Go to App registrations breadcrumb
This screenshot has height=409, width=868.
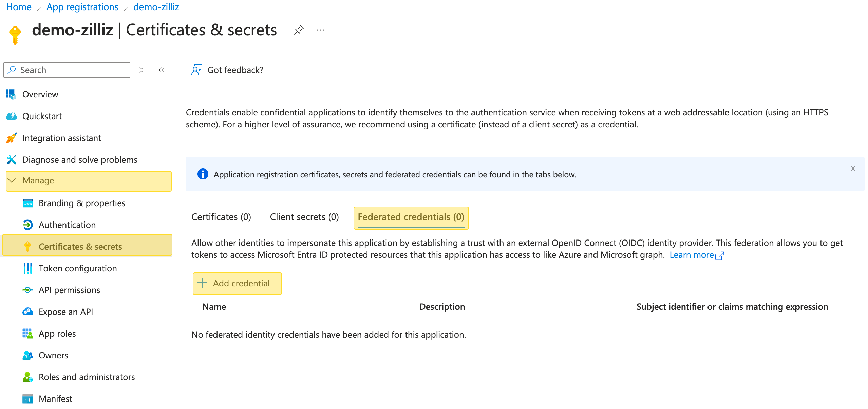(82, 7)
